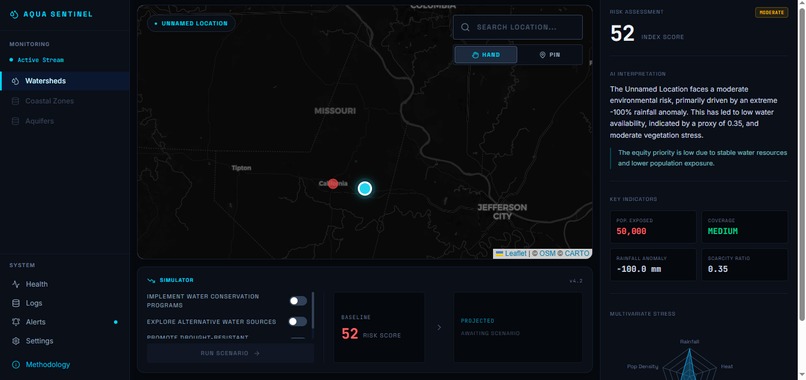Click the multivariate stress radar chart
The height and width of the screenshot is (380, 806).
click(689, 363)
